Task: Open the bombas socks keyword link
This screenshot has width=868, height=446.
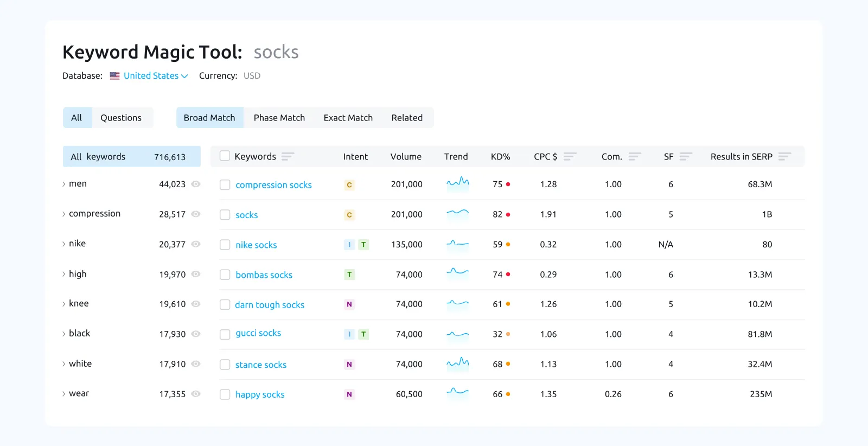Action: pyautogui.click(x=264, y=275)
